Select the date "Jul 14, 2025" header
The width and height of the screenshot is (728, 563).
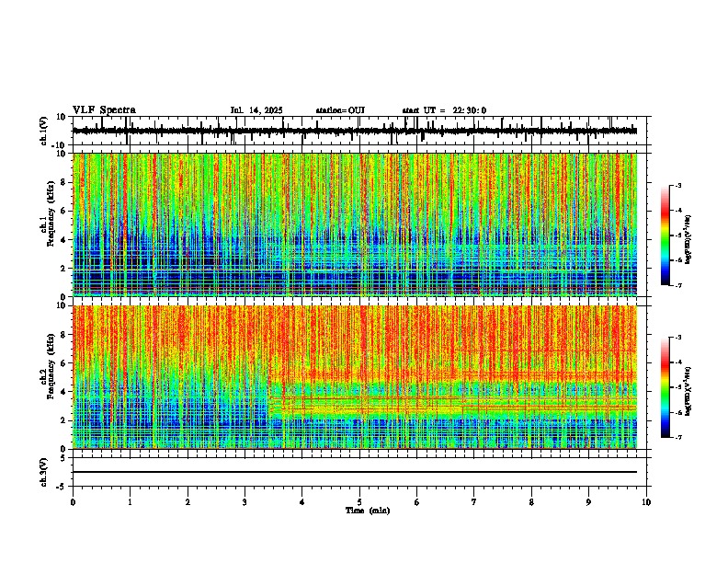tap(256, 110)
